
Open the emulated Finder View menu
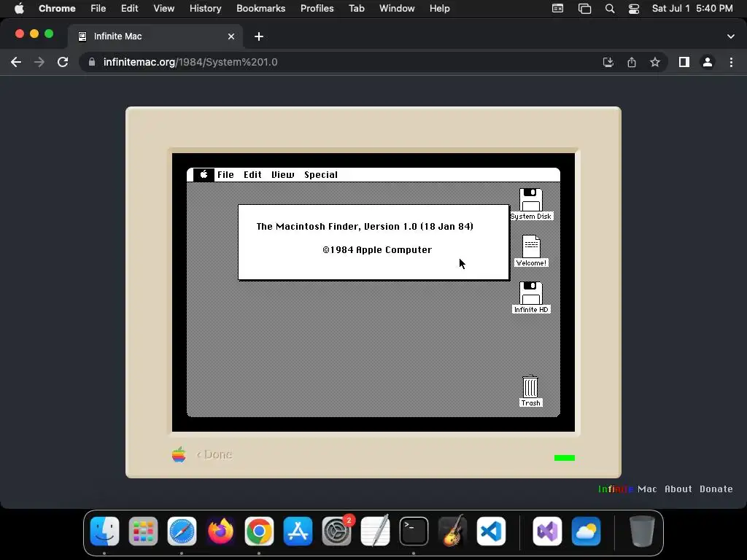[283, 175]
